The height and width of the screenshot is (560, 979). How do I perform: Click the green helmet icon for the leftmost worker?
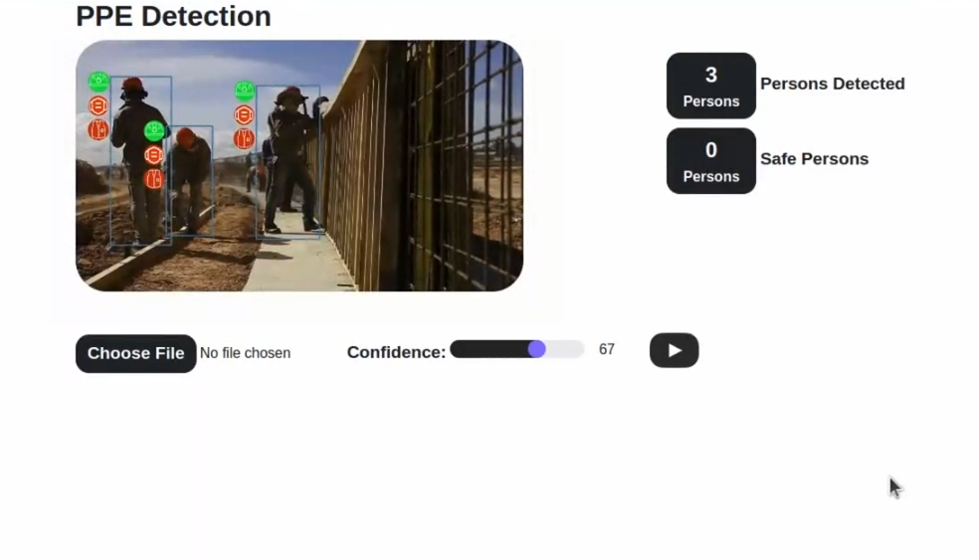pos(98,82)
